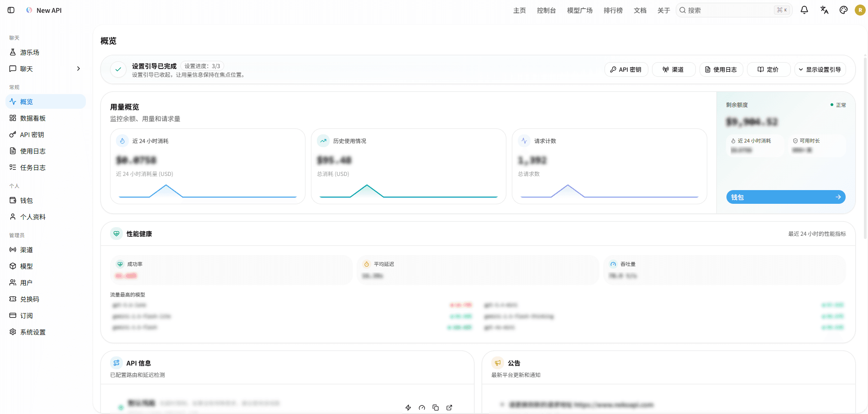Open 订阅 in the sidebar

click(x=46, y=315)
